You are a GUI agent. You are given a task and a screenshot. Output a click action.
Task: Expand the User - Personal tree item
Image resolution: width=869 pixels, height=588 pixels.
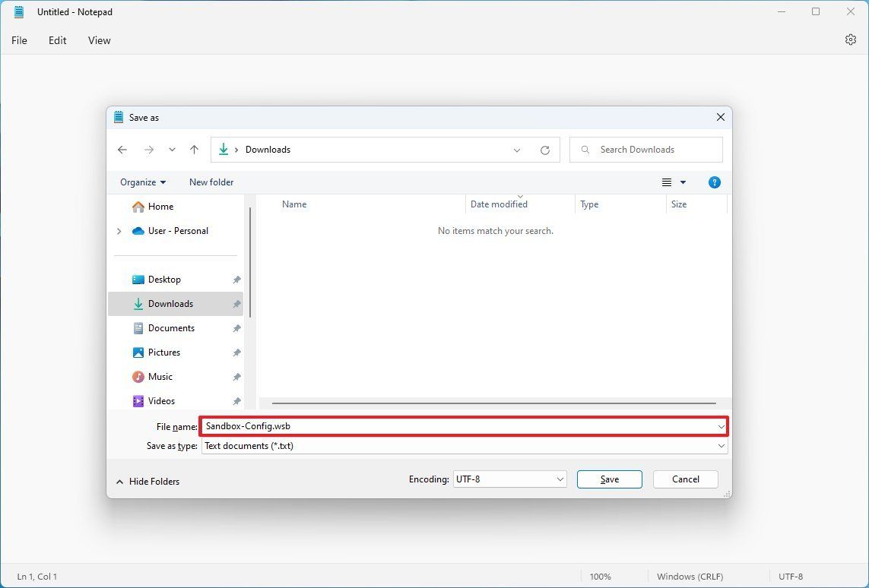pos(119,231)
